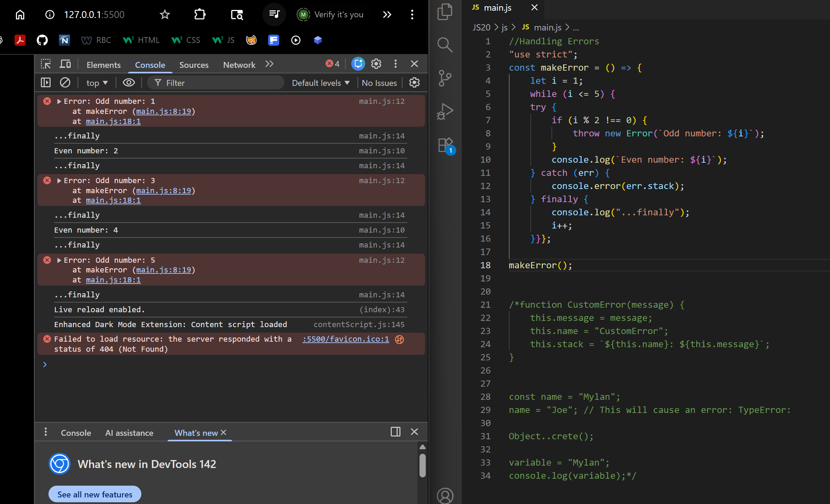Click See all new features button
This screenshot has width=830, height=504.
coord(95,494)
